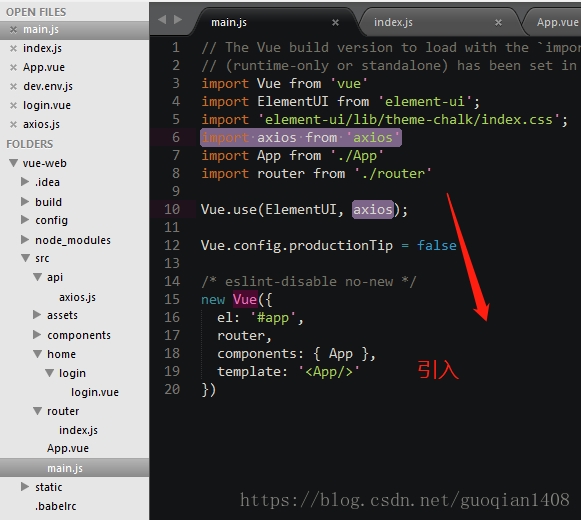This screenshot has height=520, width=581.
Task: Close main.js in open files list
Action: (x=13, y=30)
